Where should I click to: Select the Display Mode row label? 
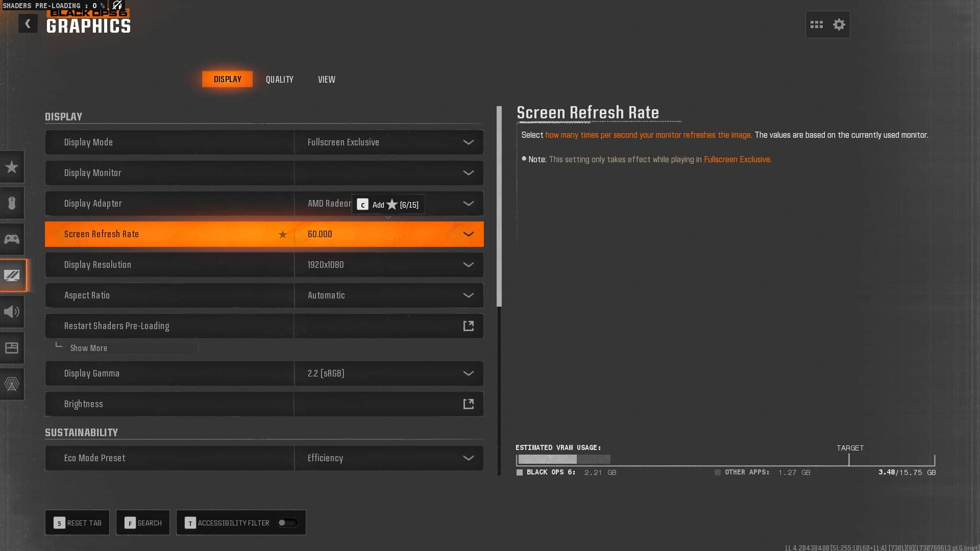coord(88,142)
